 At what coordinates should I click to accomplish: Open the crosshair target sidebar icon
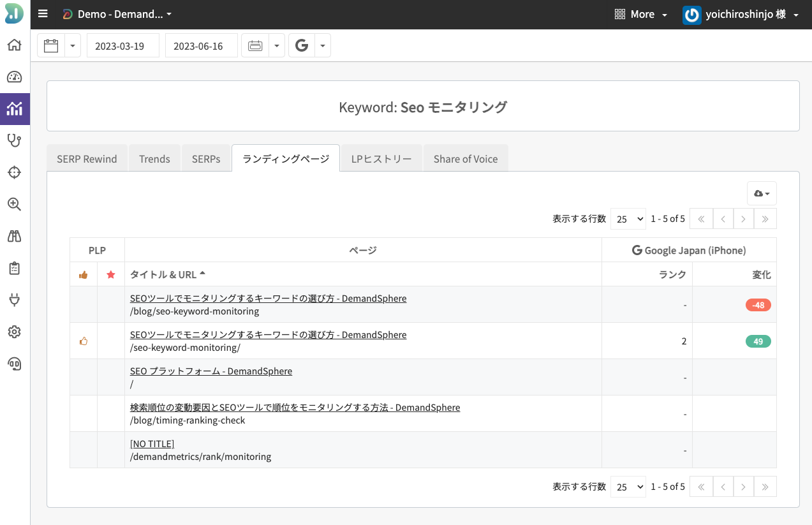(14, 172)
